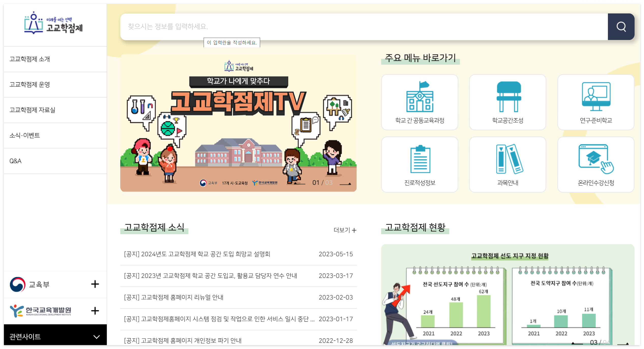
Task: Click the 고교학점제 현황 heading
Action: click(x=415, y=227)
